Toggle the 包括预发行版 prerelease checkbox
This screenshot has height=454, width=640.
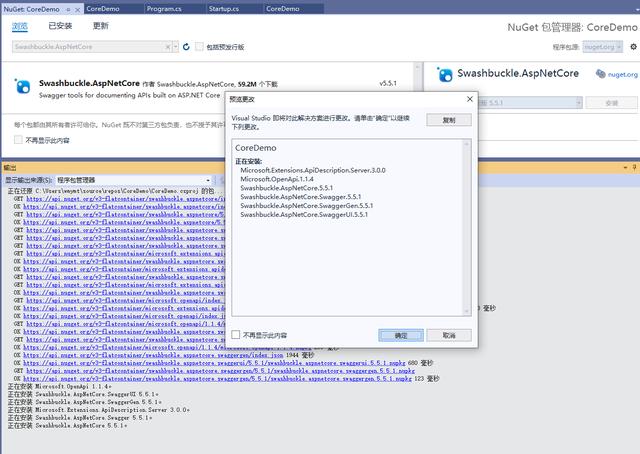[x=199, y=47]
